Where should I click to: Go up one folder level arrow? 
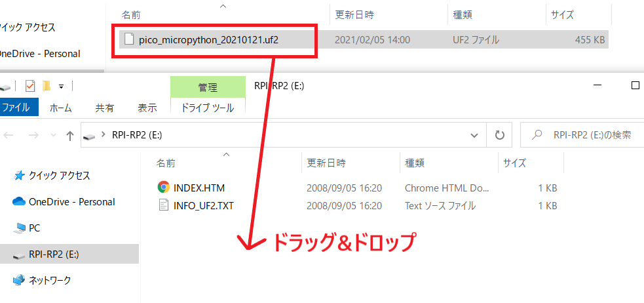tap(70, 136)
